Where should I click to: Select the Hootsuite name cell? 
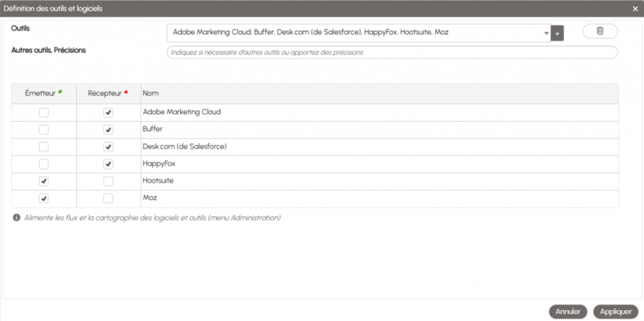[x=380, y=181]
